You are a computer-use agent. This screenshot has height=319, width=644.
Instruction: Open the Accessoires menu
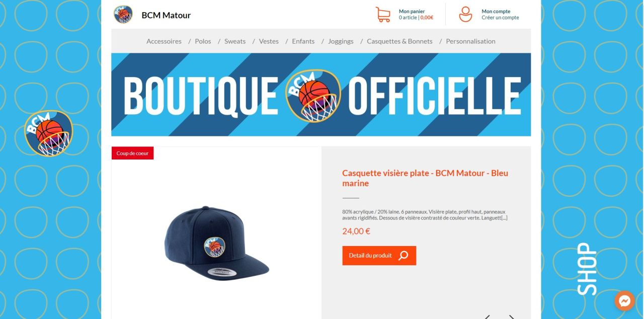coord(164,41)
